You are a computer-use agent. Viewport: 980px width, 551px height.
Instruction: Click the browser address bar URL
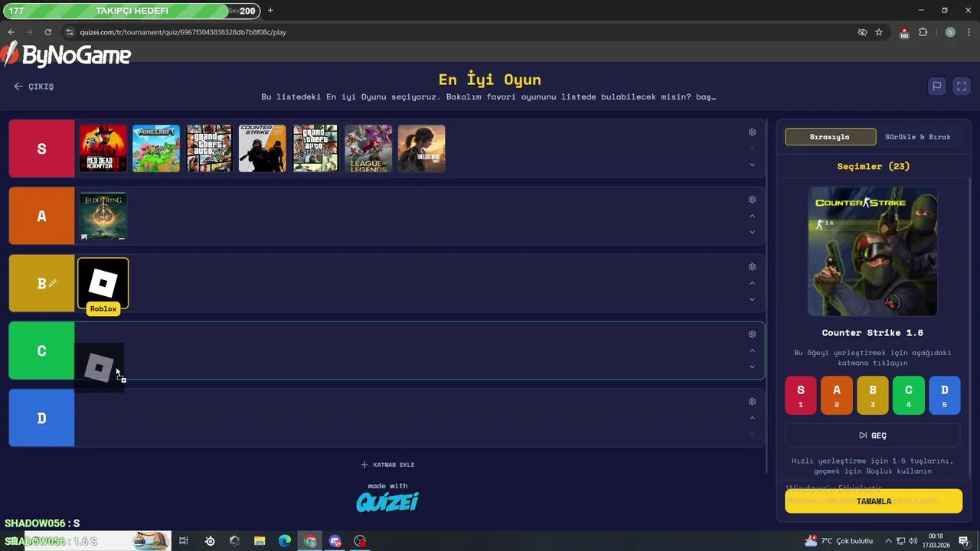point(183,32)
